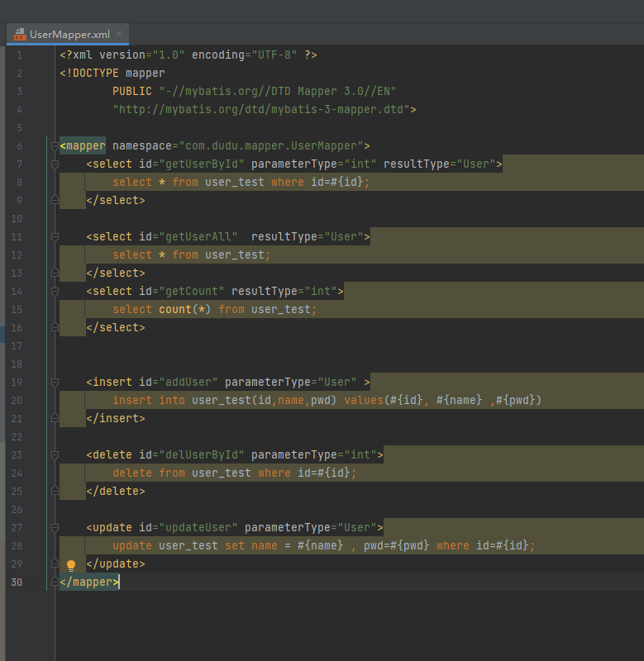
Task: Close the UserMapper.xml tab
Action: click(x=119, y=34)
